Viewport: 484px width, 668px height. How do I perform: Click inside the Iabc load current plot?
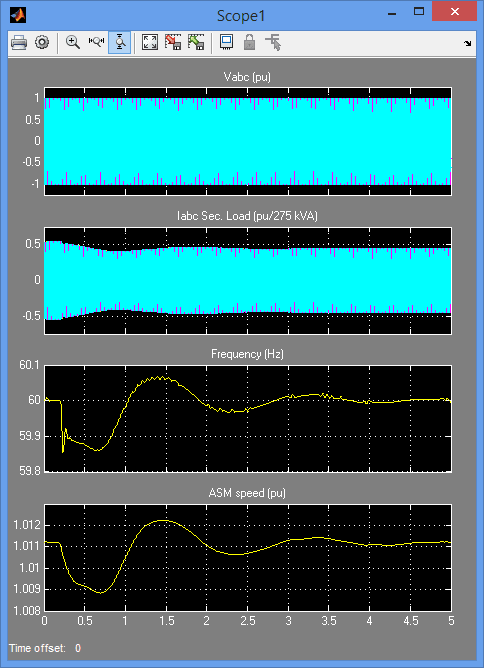[x=248, y=280]
